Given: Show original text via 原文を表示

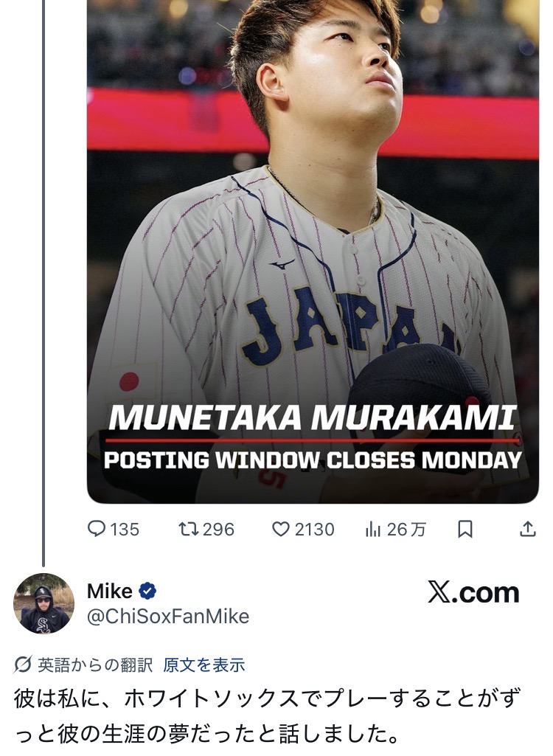Looking at the screenshot, I should click(x=204, y=665).
